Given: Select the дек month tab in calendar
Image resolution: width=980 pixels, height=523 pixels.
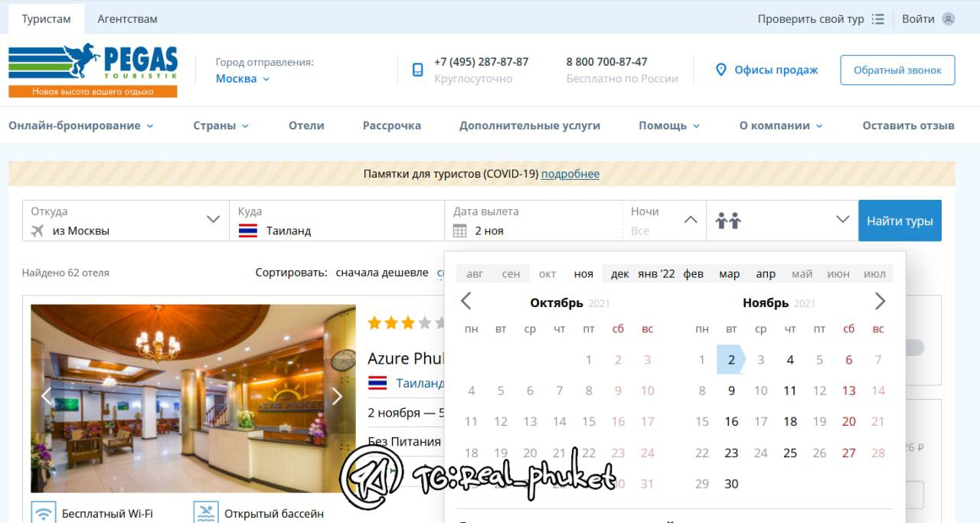Looking at the screenshot, I should (619, 273).
